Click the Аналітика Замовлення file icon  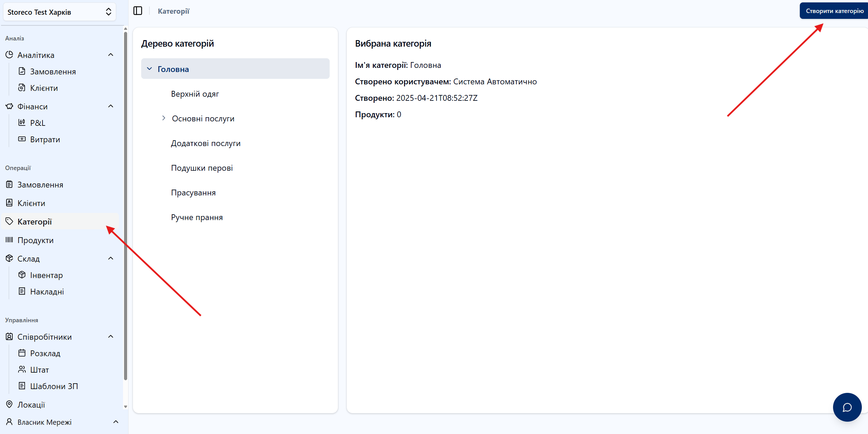(22, 71)
